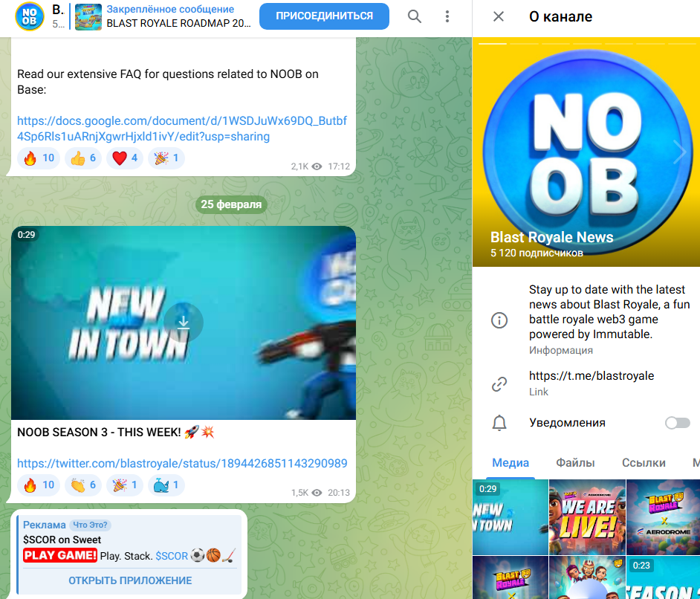
Task: Click the 5 120 подписчиков subscriber count
Action: 537,253
